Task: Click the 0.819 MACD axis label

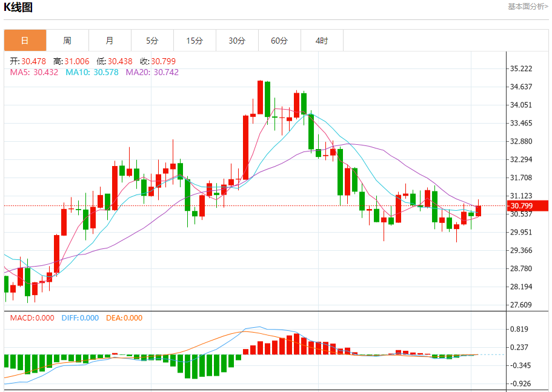Action: 519,330
